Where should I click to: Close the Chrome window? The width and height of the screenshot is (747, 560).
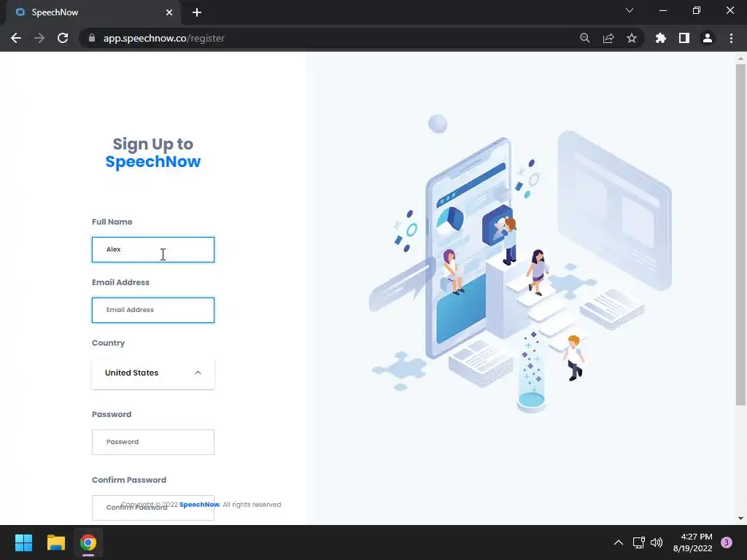pyautogui.click(x=729, y=10)
